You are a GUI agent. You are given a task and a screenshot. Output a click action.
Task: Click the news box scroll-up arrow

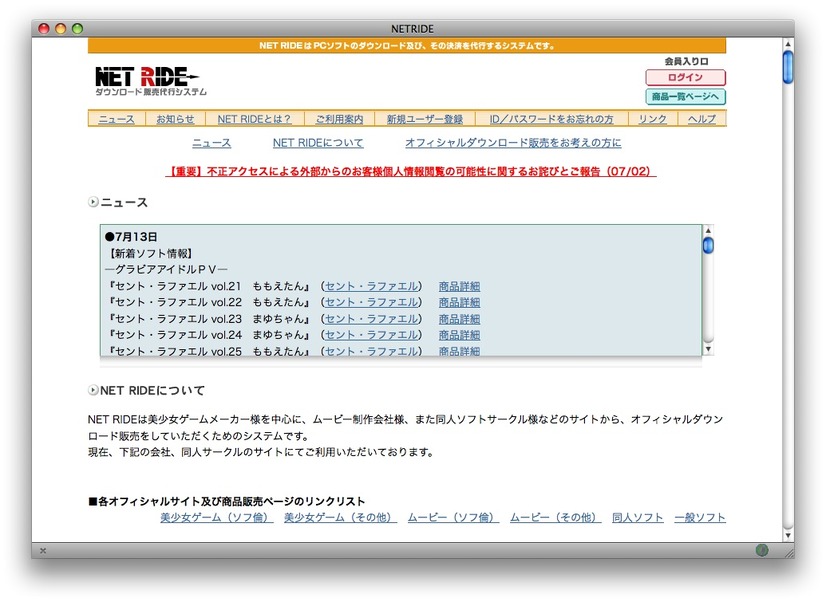tap(709, 230)
